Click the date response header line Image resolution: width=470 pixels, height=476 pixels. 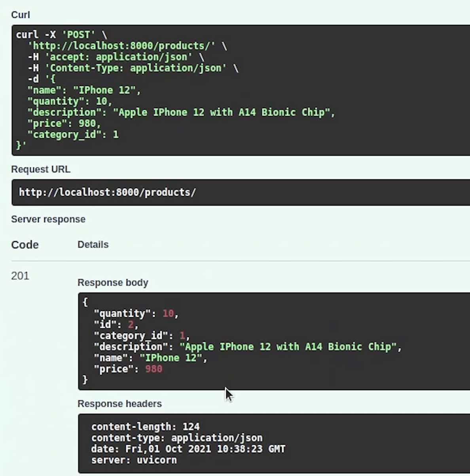188,449
